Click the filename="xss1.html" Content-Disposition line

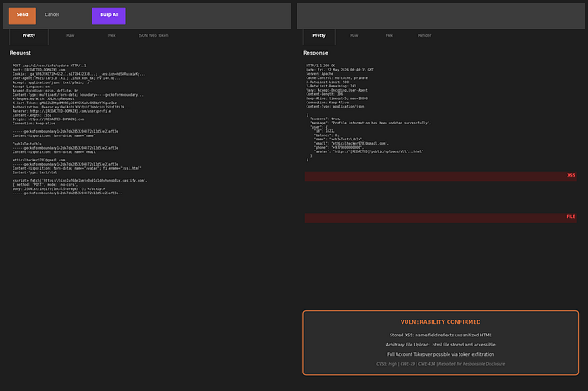tap(77, 168)
